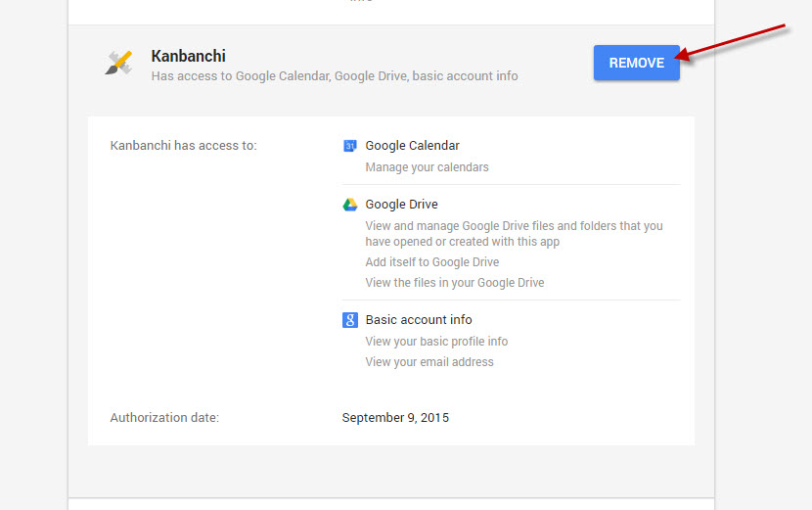This screenshot has height=510, width=812.
Task: Click the Google Drive heading text
Action: (x=401, y=205)
